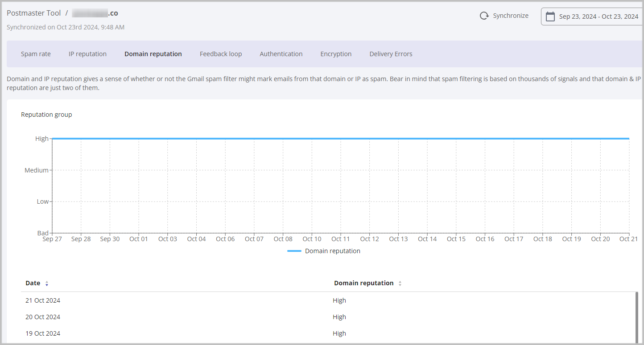Click the Synchronize button label

(510, 16)
